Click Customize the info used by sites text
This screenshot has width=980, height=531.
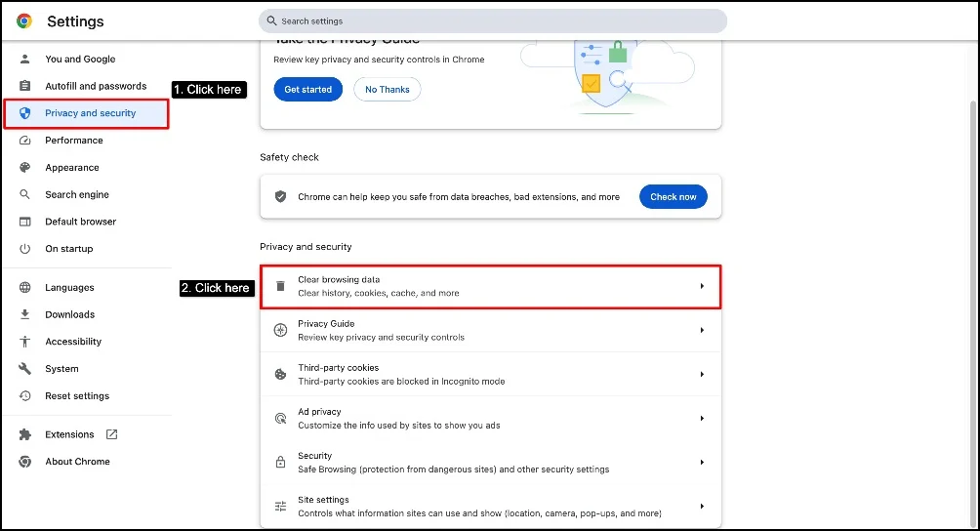(x=399, y=426)
